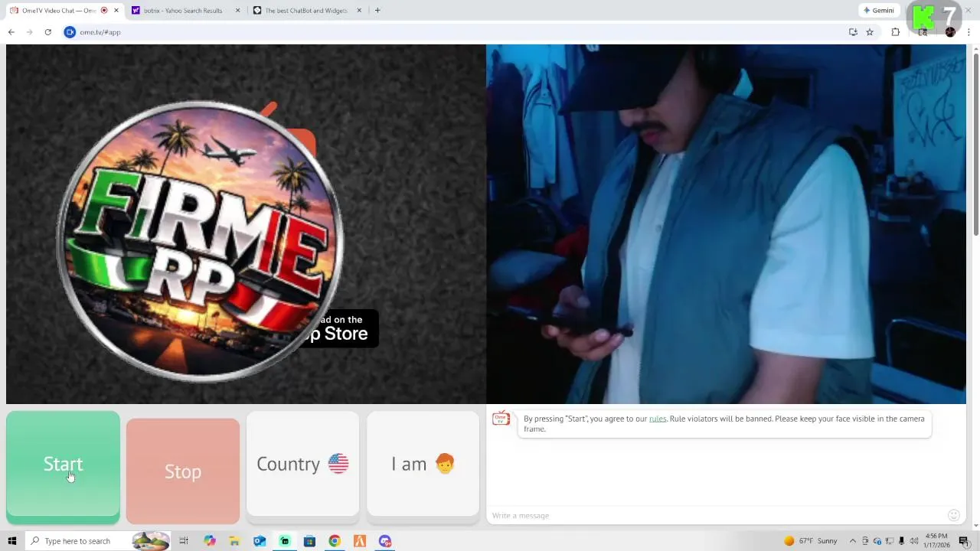Screen dimensions: 980x551
Task: Bookmark this page with the star icon
Action: 870,32
